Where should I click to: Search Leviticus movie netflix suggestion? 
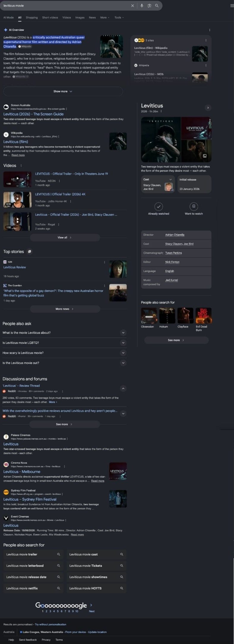(x=33, y=588)
